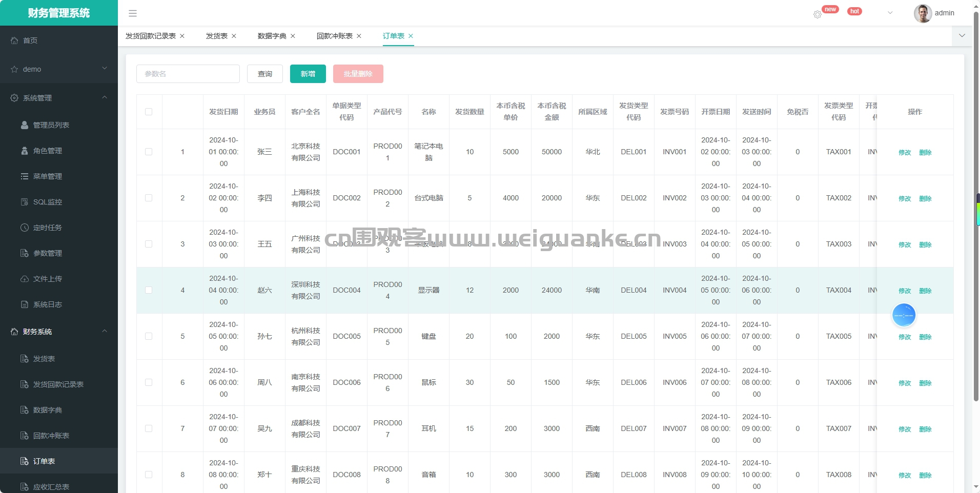Image resolution: width=980 pixels, height=493 pixels.
Task: Collapse the 财务系统 menu chevron
Action: point(105,331)
